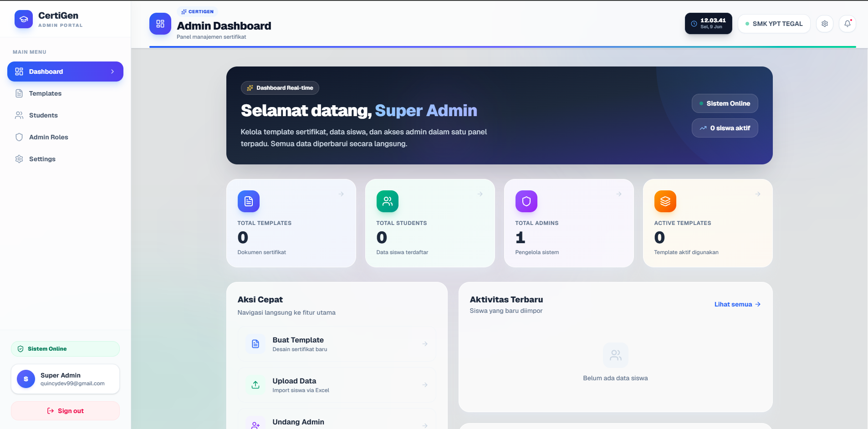
Task: Click the arrow on the Upload Data row
Action: click(x=425, y=385)
